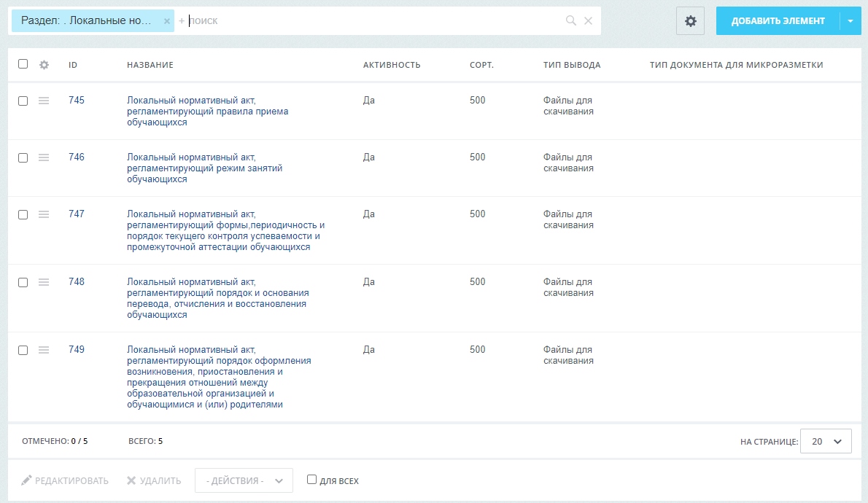Open hamburger menu for row 746

click(44, 157)
